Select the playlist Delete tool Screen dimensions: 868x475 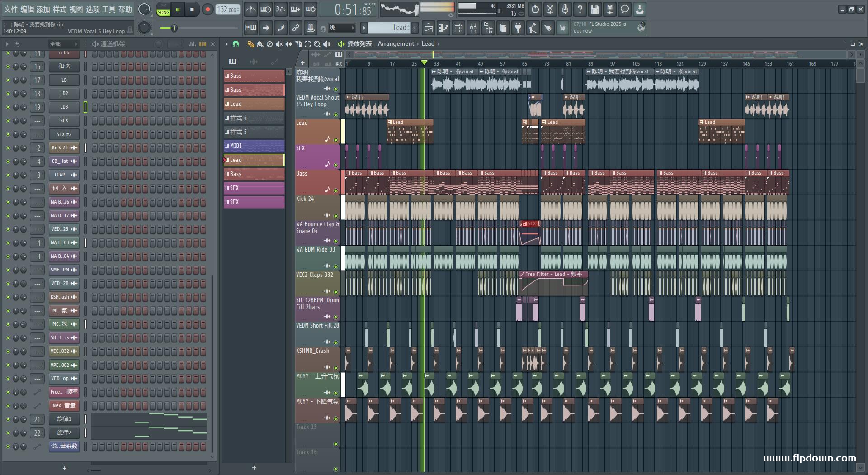[x=269, y=44]
